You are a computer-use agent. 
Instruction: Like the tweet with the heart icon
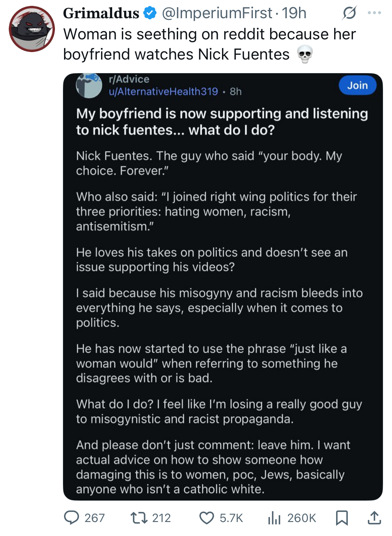(207, 517)
